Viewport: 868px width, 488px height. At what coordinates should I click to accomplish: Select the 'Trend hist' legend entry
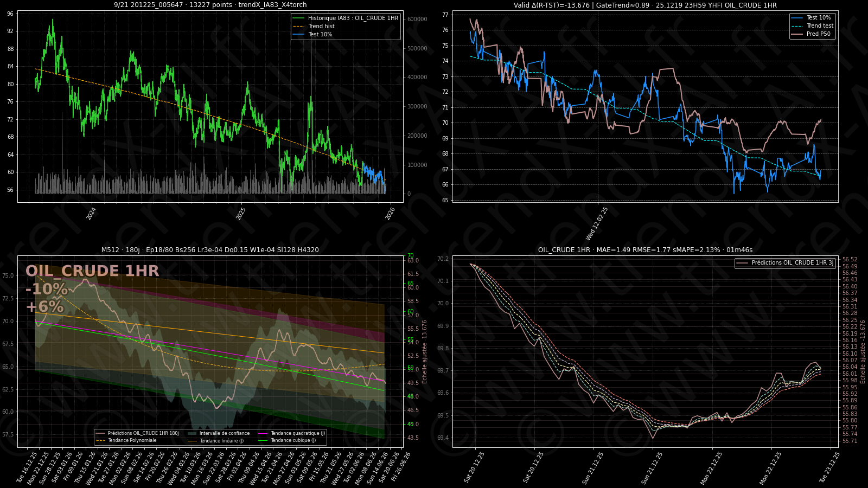[x=321, y=26]
